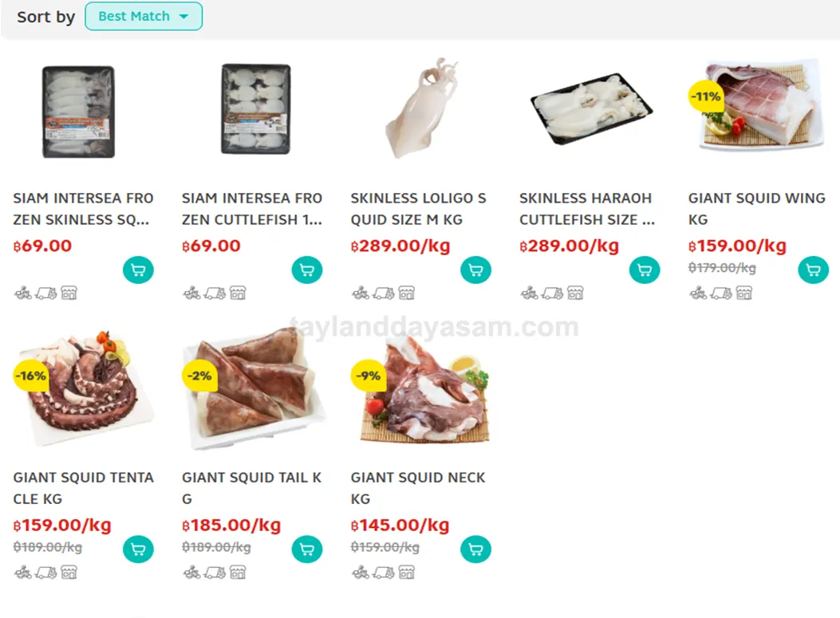840x618 pixels.
Task: Open Skinless Loligo Squid product image
Action: pyautogui.click(x=424, y=108)
